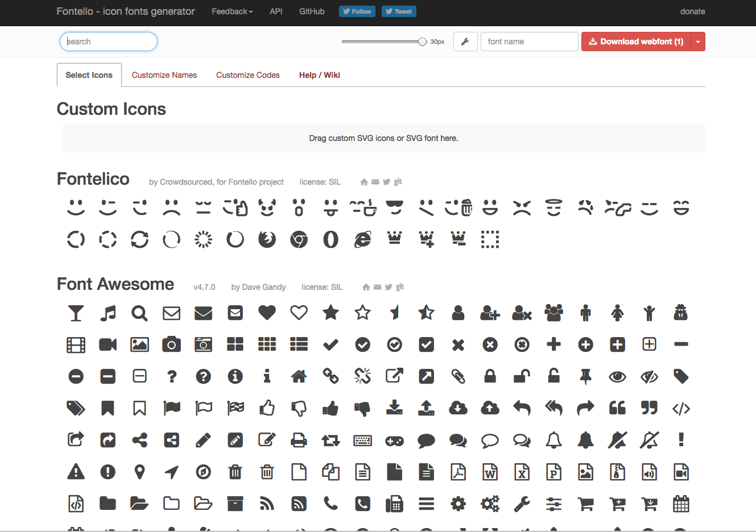The height and width of the screenshot is (532, 756).
Task: Select the wrench icon in Font Awesome
Action: coord(522,504)
